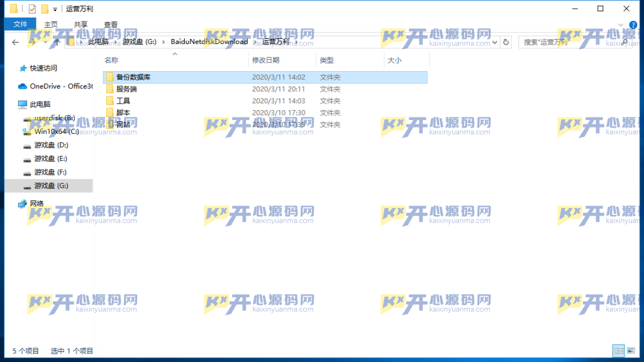The width and height of the screenshot is (644, 362).
Task: Switch to details view icon in status bar
Action: coord(617,351)
